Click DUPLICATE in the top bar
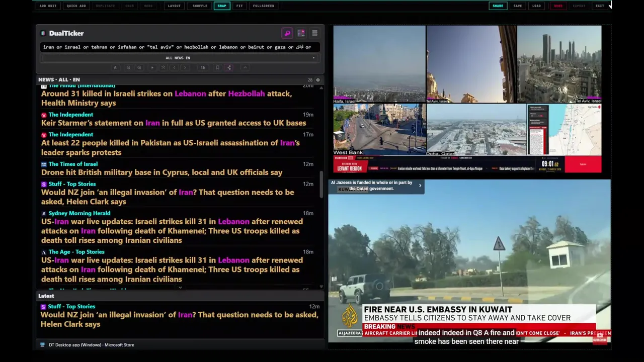Screen dimensions: 644x362 coord(105,6)
